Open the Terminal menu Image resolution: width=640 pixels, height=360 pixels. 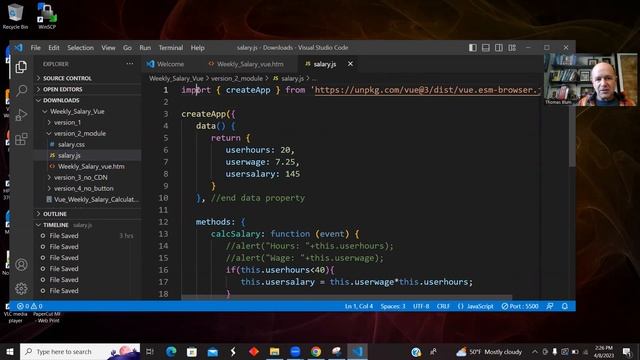coord(171,48)
